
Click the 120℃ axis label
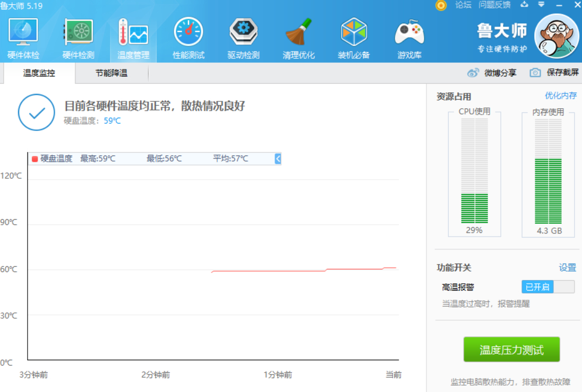pos(11,176)
